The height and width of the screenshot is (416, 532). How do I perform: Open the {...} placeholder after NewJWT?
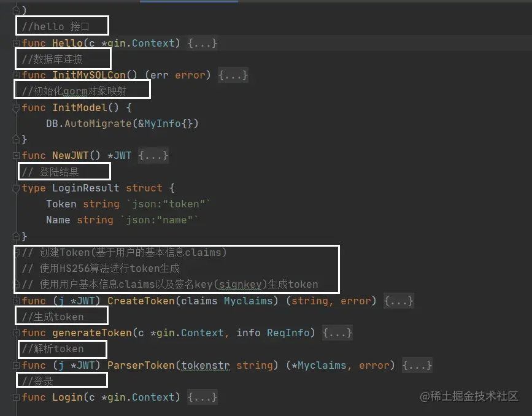point(153,155)
